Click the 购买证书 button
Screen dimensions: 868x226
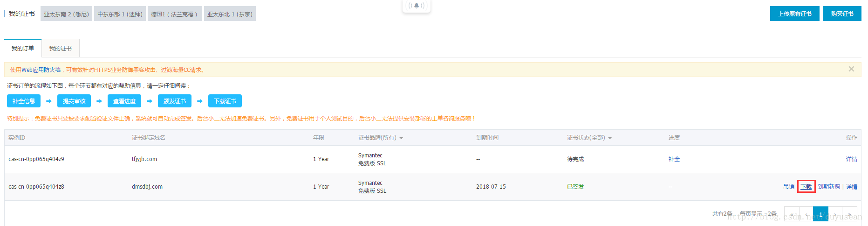coord(842,14)
